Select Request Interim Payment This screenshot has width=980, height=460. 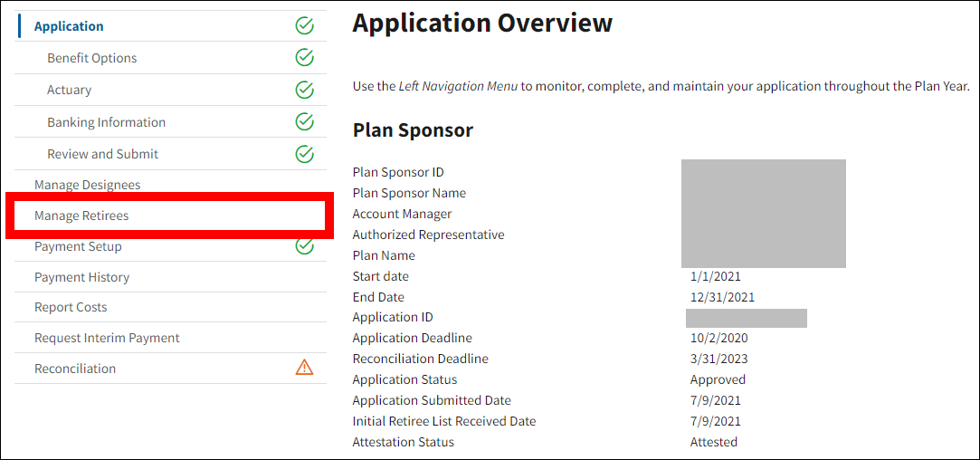[x=107, y=338]
